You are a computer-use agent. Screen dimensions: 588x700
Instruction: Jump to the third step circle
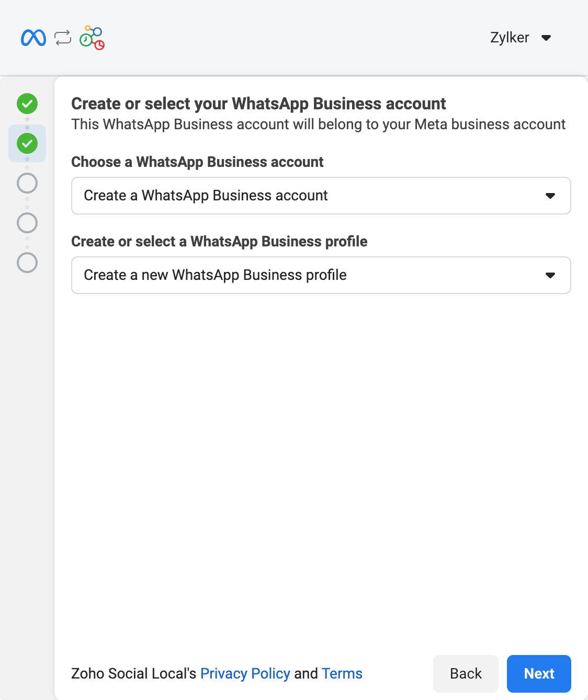[x=27, y=183]
